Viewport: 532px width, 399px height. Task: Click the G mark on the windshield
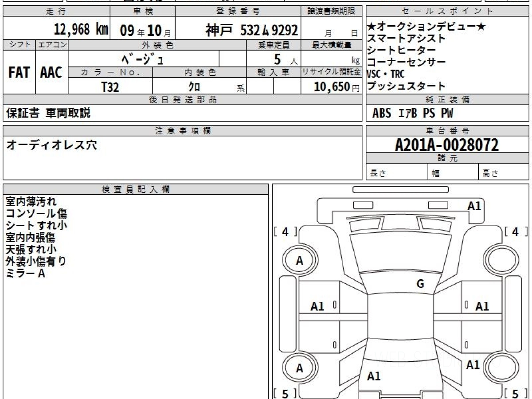[x=420, y=284]
